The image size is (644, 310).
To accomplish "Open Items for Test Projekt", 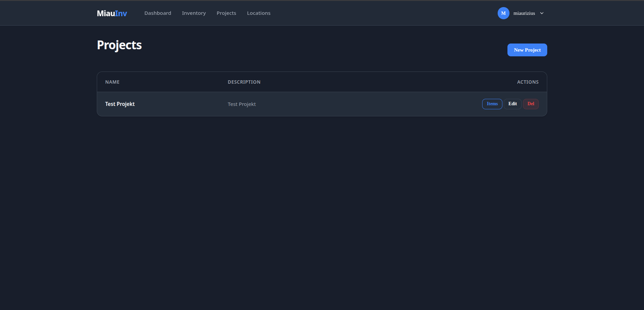I will coord(492,104).
